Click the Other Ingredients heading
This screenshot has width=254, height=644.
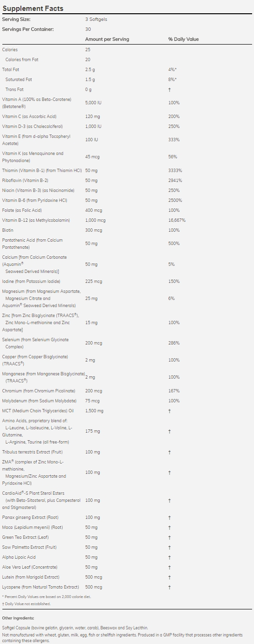[19, 618]
